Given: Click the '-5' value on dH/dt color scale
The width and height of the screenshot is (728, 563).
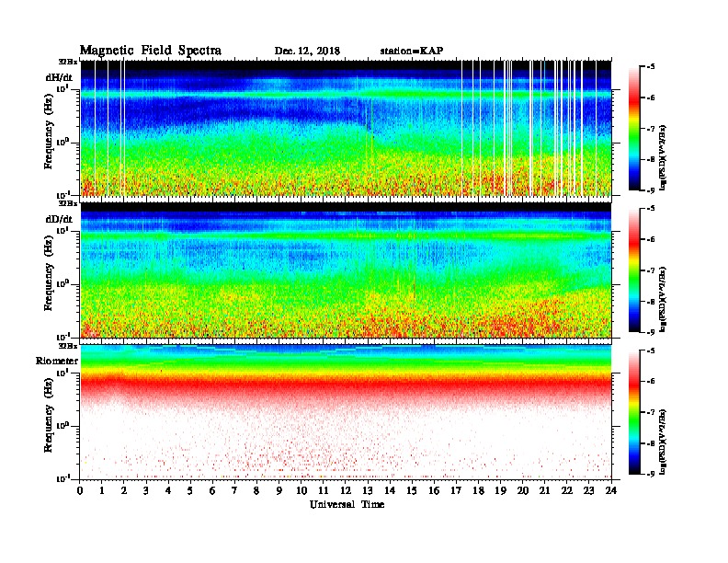Looking at the screenshot, I should click(651, 67).
